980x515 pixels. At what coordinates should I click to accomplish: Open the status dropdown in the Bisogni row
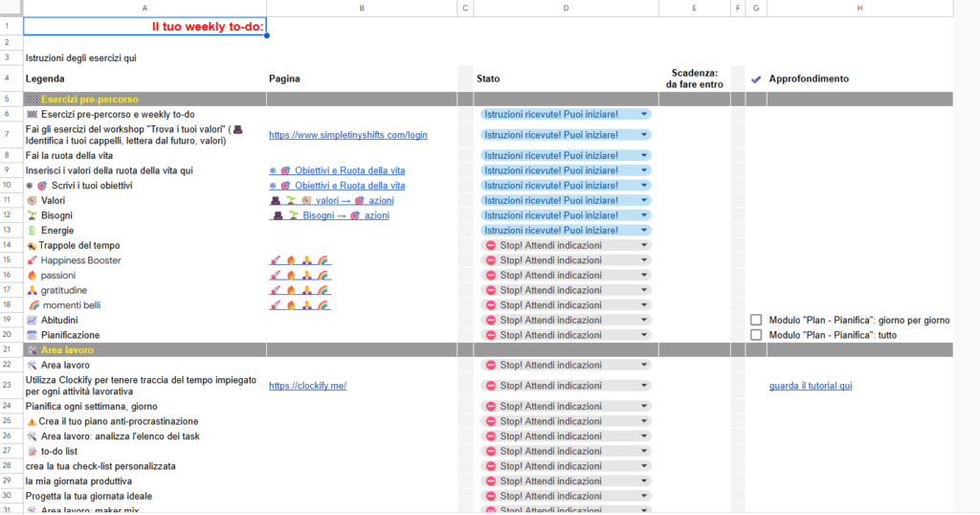tap(644, 215)
